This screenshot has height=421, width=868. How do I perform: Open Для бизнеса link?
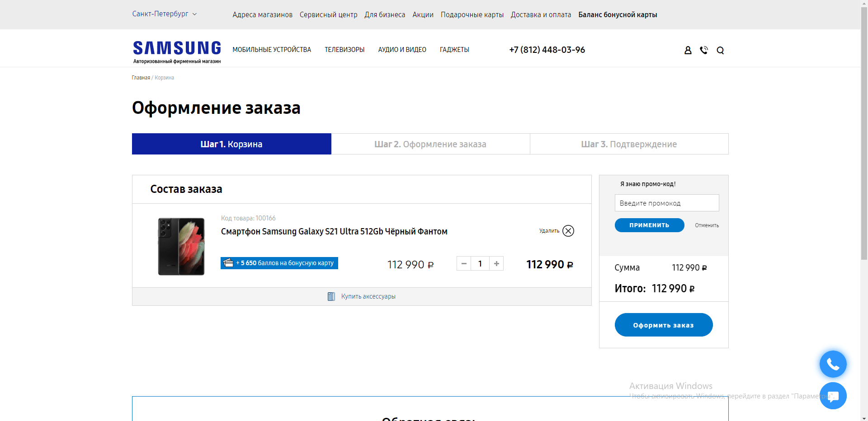click(x=385, y=15)
